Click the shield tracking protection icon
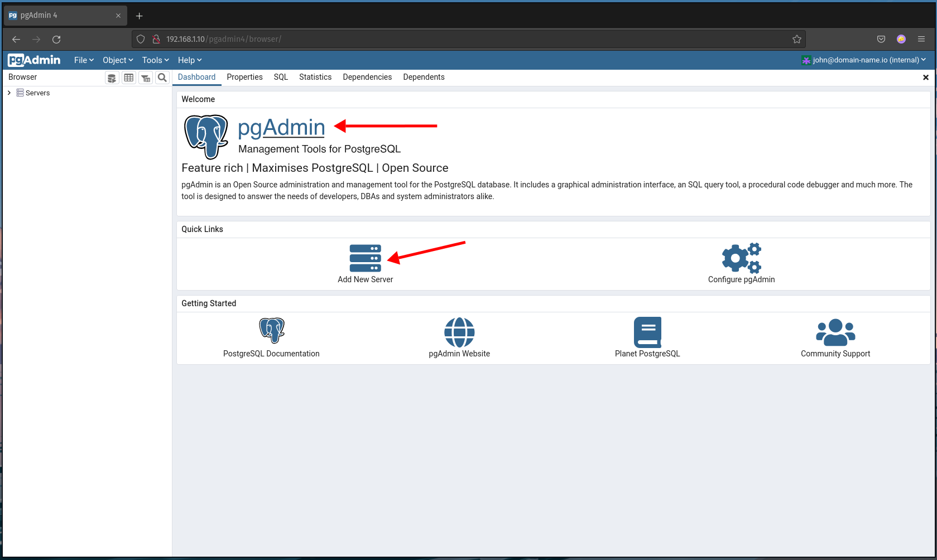The width and height of the screenshot is (937, 560). point(141,39)
